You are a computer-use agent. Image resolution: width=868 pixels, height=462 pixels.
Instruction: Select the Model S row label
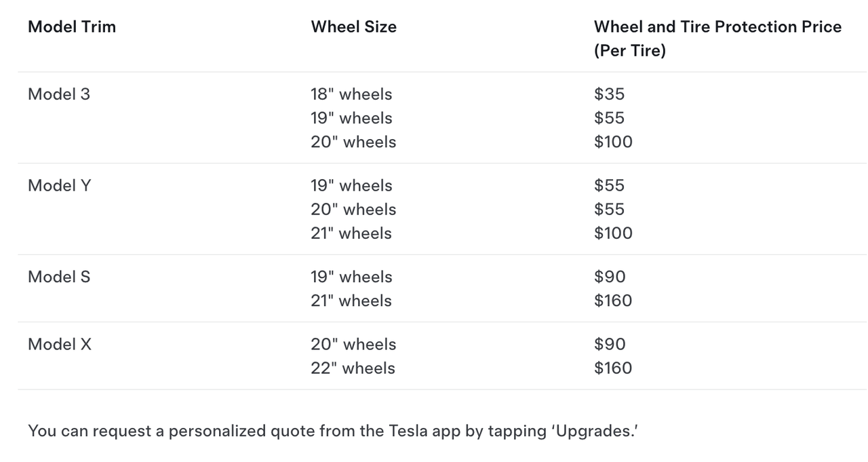[x=59, y=277]
